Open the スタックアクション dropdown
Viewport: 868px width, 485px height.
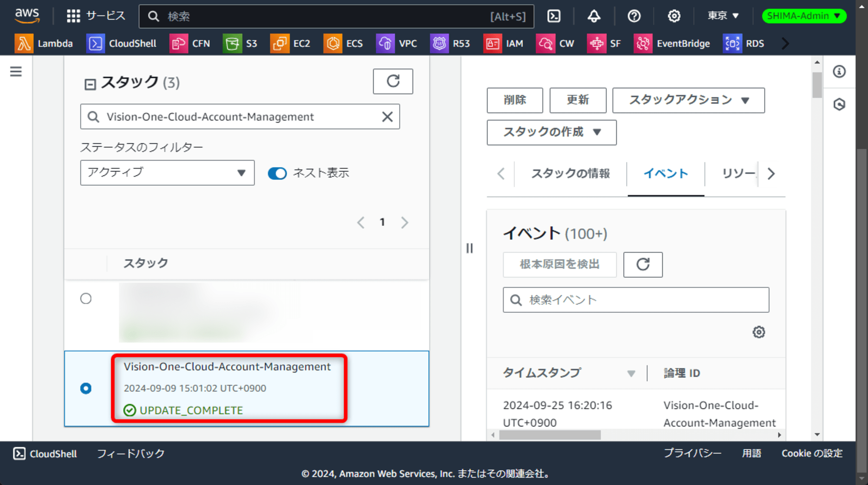(x=688, y=100)
